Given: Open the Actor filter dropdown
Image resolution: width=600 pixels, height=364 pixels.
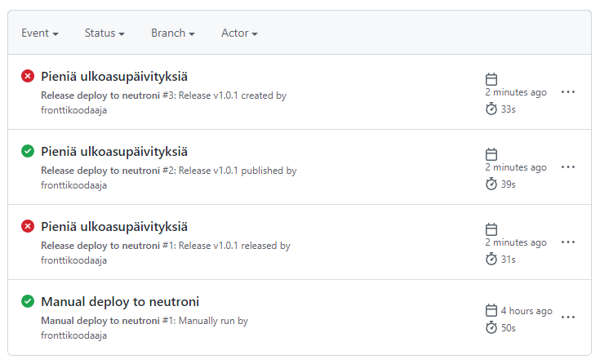Looking at the screenshot, I should click(239, 33).
